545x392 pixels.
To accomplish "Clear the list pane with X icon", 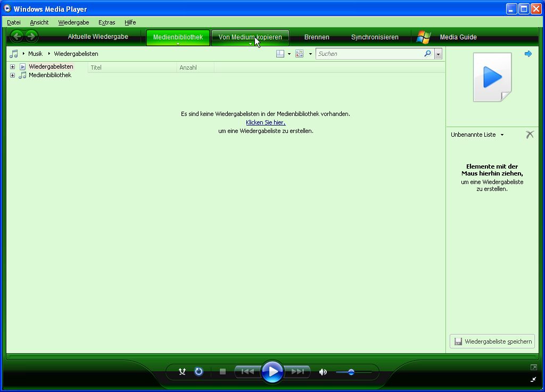I will coord(530,135).
